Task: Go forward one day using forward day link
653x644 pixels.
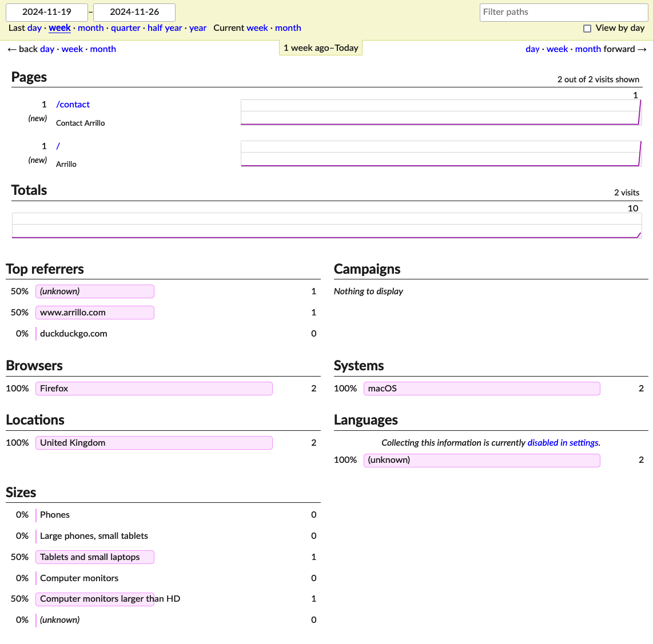Action: pos(532,49)
